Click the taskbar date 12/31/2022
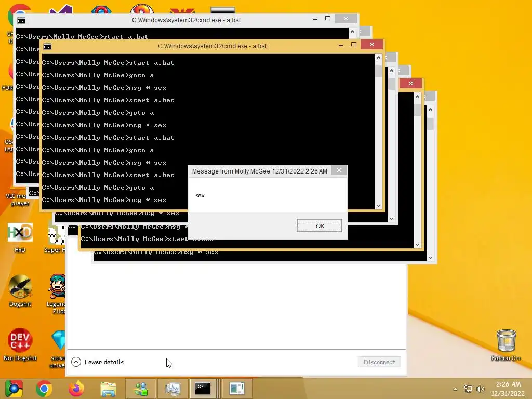Image resolution: width=532 pixels, height=399 pixels. click(508, 394)
